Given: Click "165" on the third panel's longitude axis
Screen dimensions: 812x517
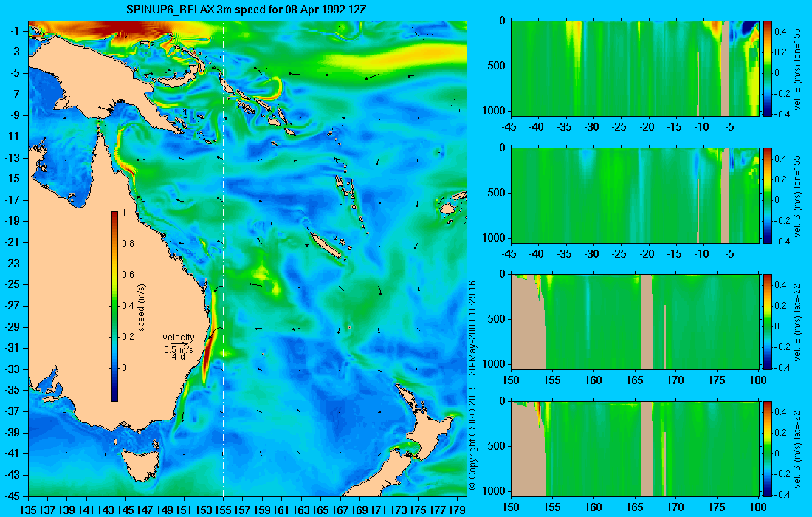Looking at the screenshot, I should [634, 380].
